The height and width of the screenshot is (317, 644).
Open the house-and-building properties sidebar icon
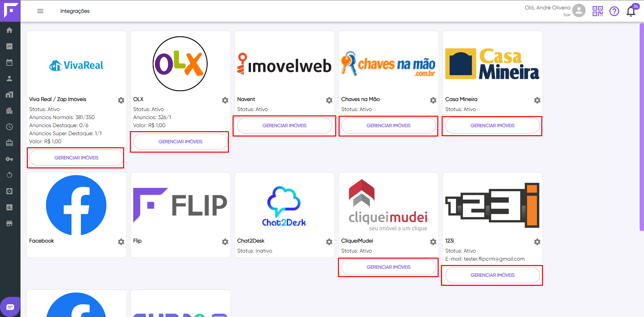point(9,95)
